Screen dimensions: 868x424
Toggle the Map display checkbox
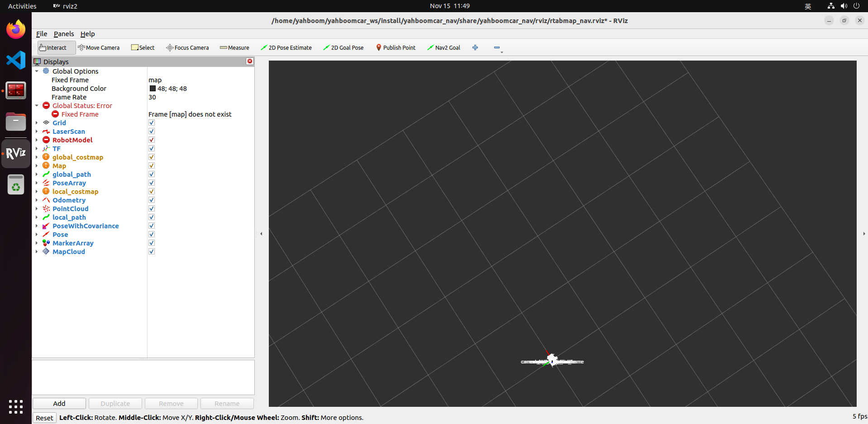click(152, 165)
